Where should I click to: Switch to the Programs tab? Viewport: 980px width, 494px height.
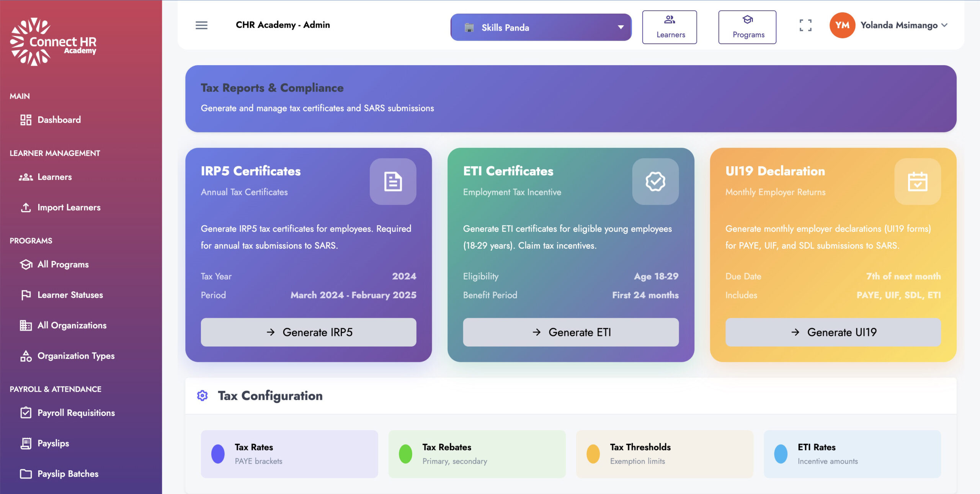tap(747, 26)
